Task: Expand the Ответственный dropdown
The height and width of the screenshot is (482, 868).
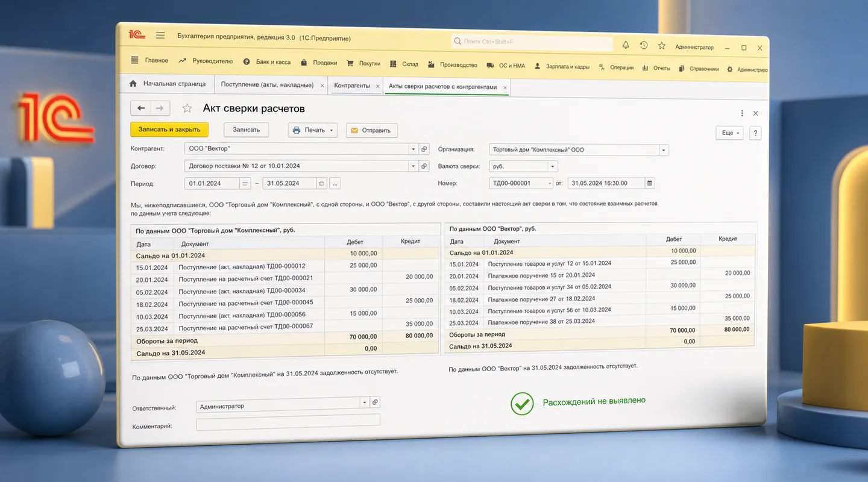Action: [x=364, y=402]
